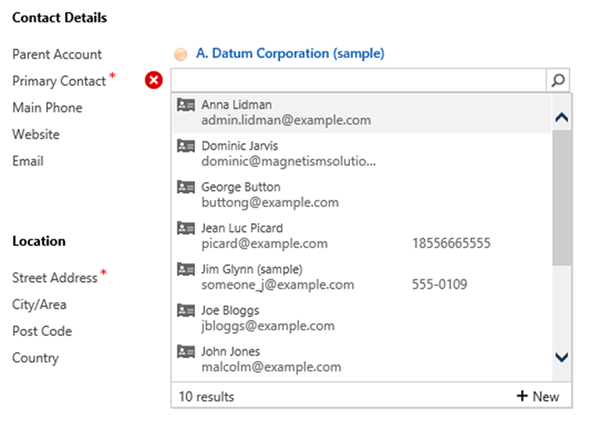The height and width of the screenshot is (428, 600).
Task: Click the account icon next to A. Datum Corporation
Action: tap(180, 54)
